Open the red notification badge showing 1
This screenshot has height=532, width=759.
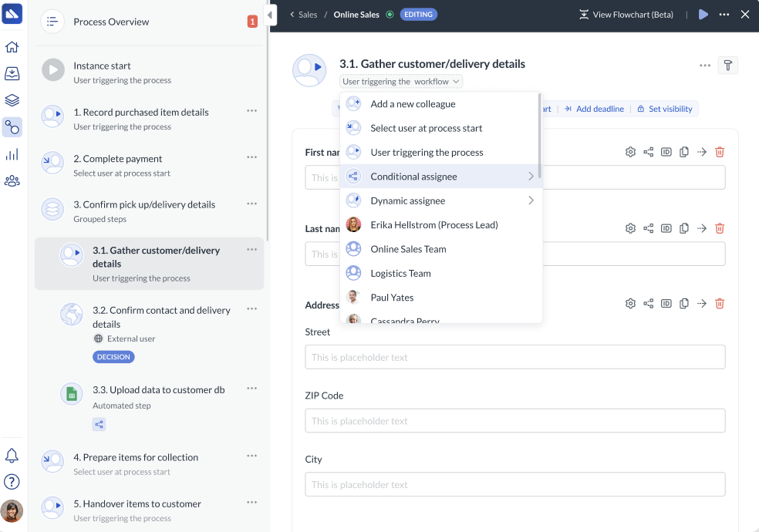[252, 22]
